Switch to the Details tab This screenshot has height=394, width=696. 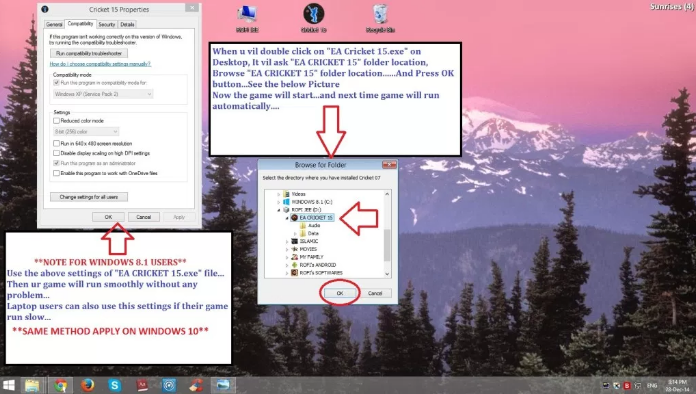[x=127, y=24]
